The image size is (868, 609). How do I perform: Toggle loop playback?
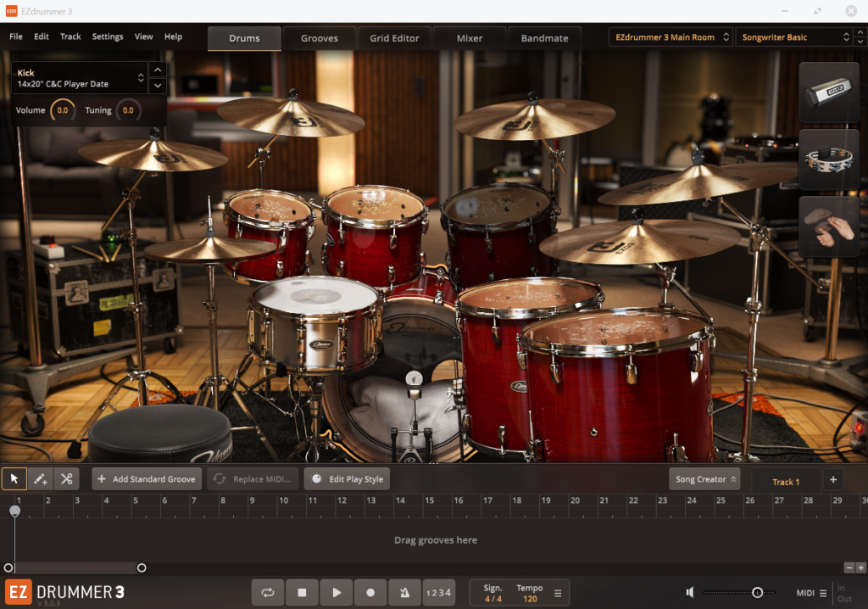click(268, 593)
